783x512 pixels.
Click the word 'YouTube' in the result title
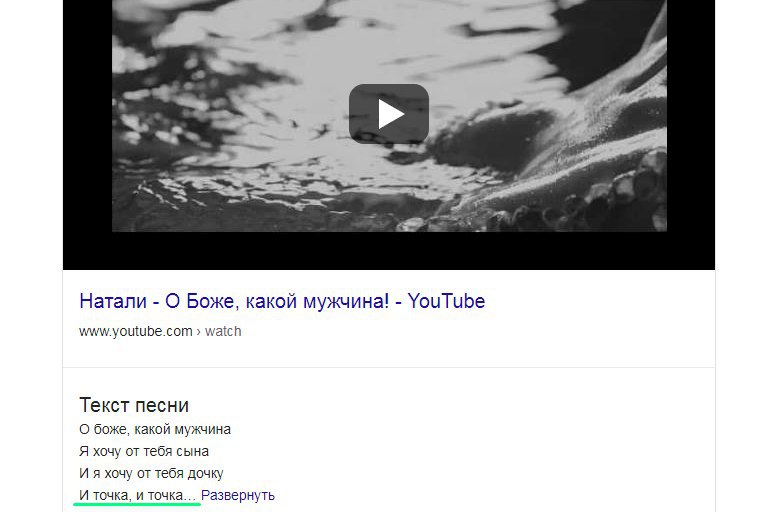446,301
